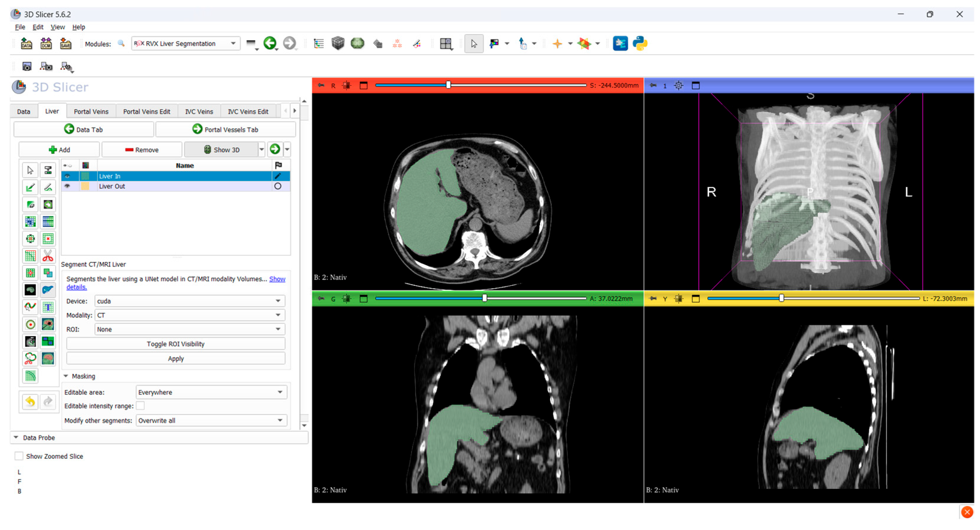Maximize the red slice view
Image resolution: width=980 pixels, height=530 pixels.
363,86
